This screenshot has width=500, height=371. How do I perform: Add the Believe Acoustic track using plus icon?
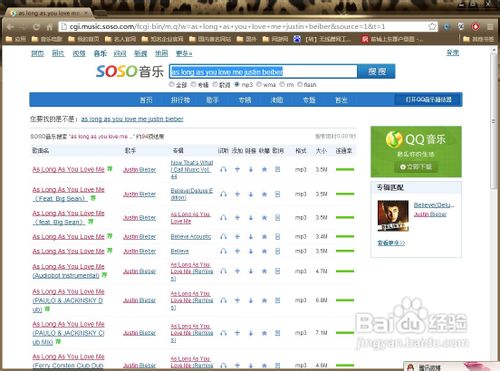(237, 237)
